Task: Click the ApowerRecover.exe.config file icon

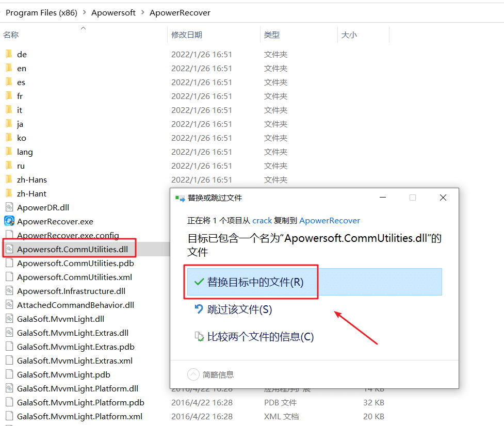Action: click(x=9, y=235)
